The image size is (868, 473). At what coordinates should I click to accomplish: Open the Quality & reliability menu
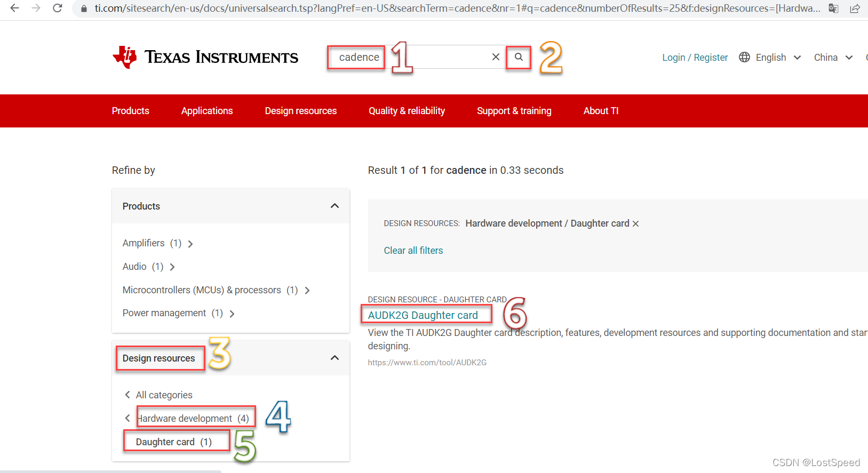407,110
